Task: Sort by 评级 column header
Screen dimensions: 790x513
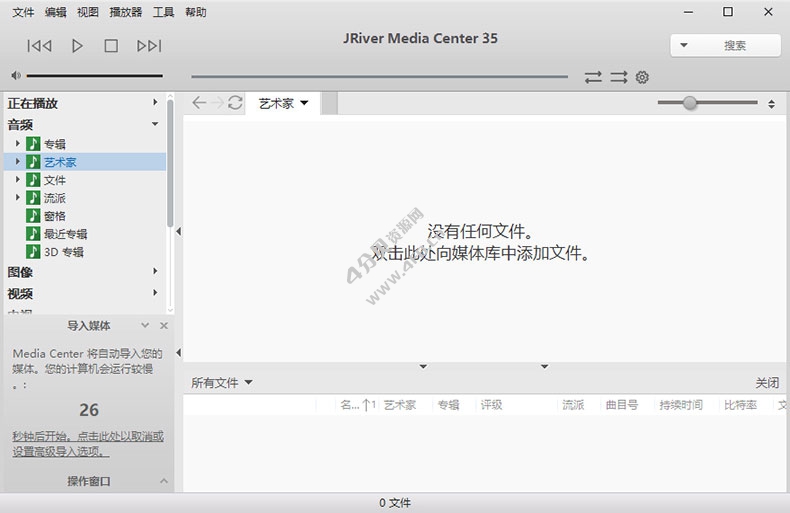Action: pos(491,405)
